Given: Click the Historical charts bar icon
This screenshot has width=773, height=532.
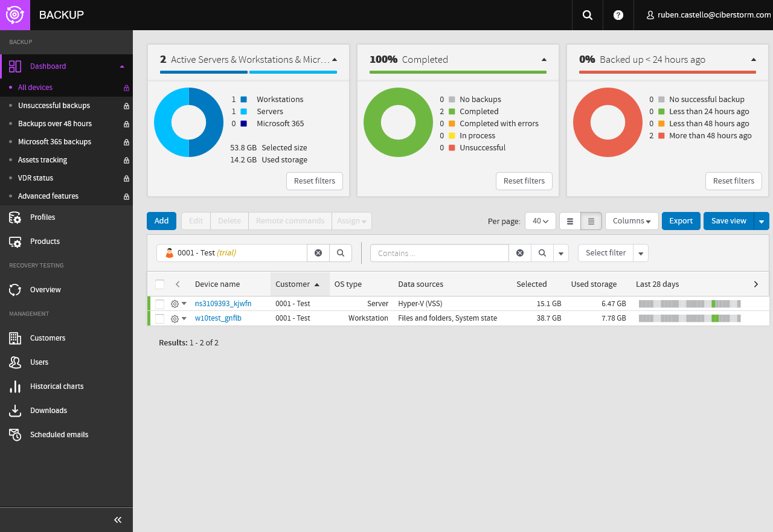Looking at the screenshot, I should pyautogui.click(x=15, y=386).
